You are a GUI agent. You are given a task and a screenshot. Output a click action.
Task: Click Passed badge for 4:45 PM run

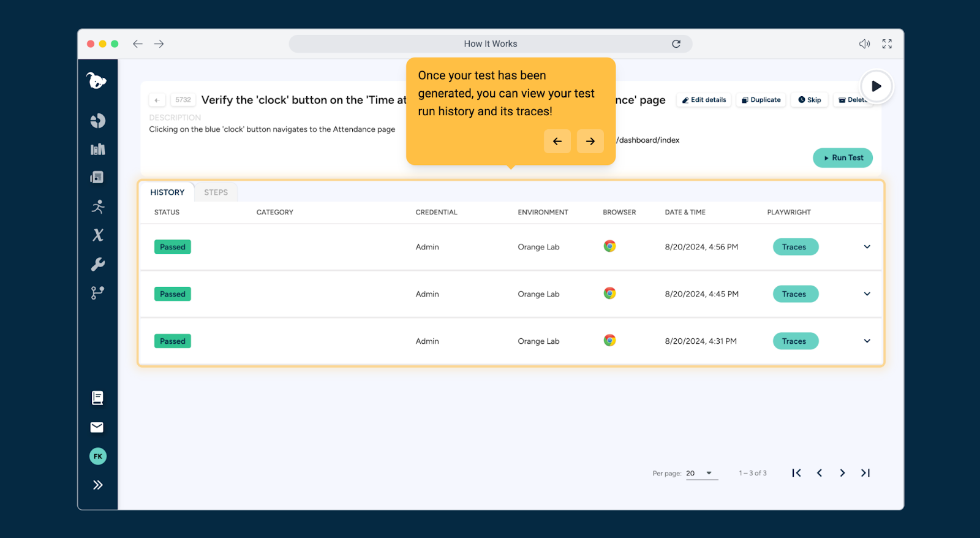pos(173,294)
